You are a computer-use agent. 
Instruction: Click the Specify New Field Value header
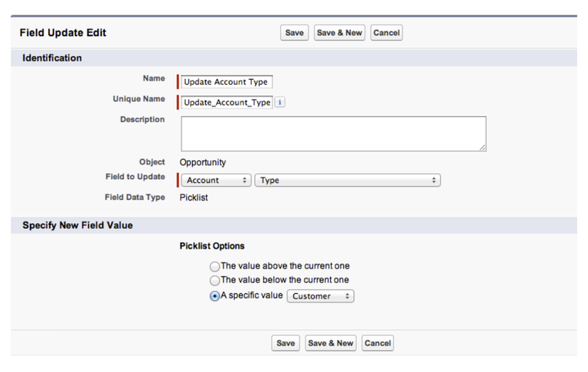(x=77, y=225)
